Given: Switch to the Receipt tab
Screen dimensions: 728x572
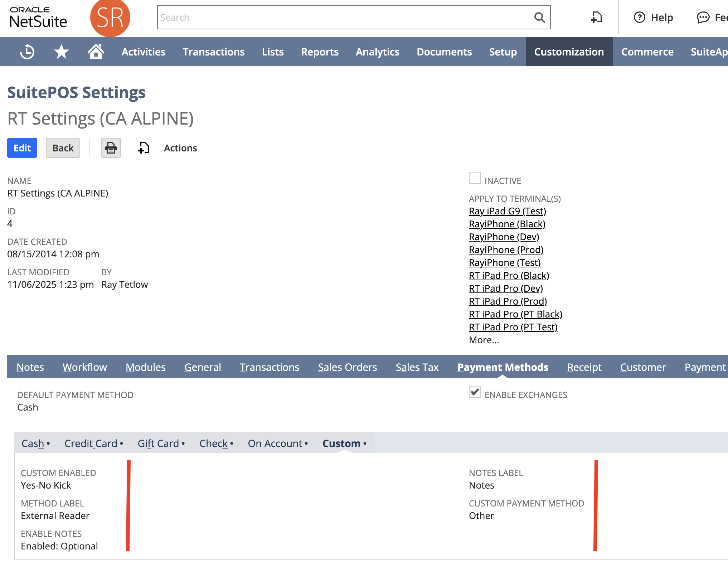Looking at the screenshot, I should pos(584,367).
